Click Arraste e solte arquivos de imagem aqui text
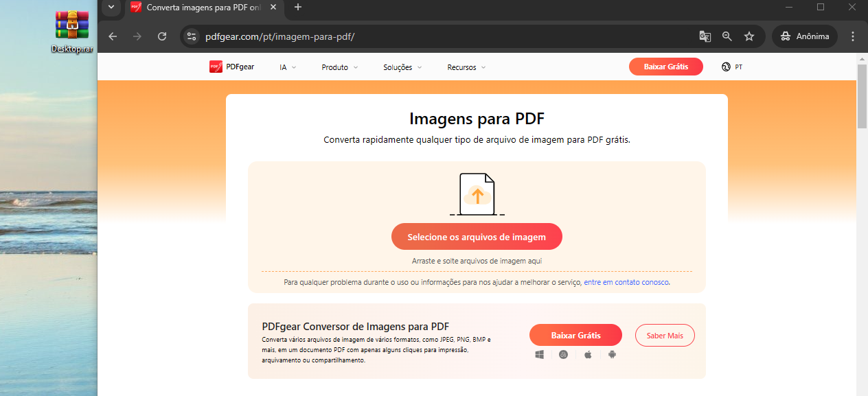This screenshot has height=396, width=868. pyautogui.click(x=477, y=261)
